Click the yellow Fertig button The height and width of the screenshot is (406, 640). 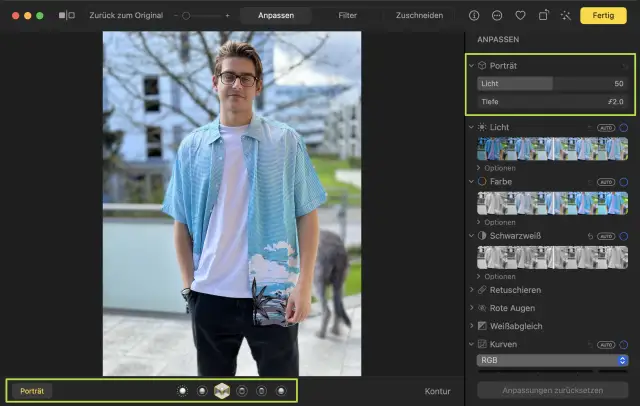[x=603, y=16]
